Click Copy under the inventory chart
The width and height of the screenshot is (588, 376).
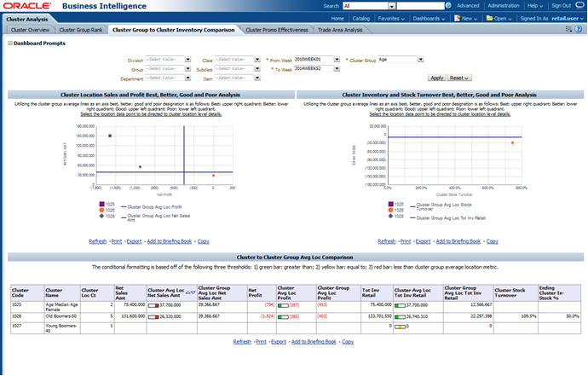tap(493, 241)
